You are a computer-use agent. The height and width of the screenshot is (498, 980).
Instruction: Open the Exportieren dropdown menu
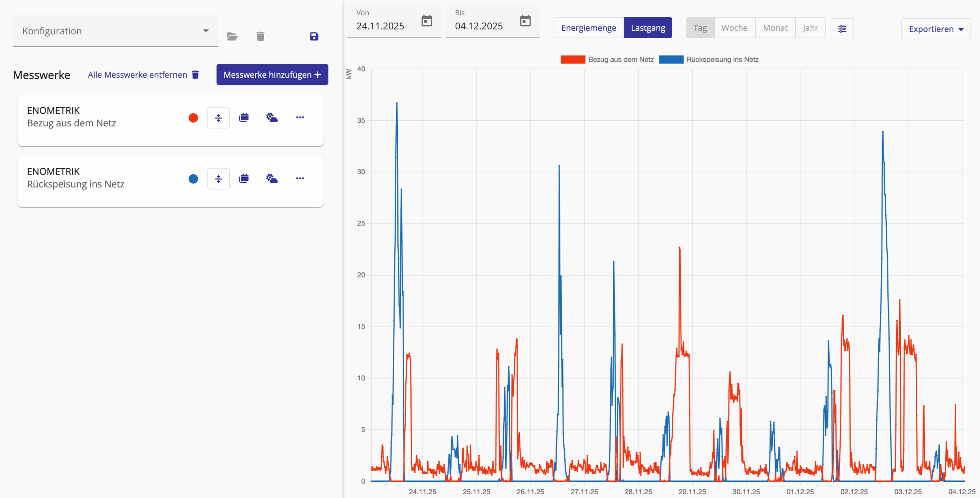pos(936,29)
